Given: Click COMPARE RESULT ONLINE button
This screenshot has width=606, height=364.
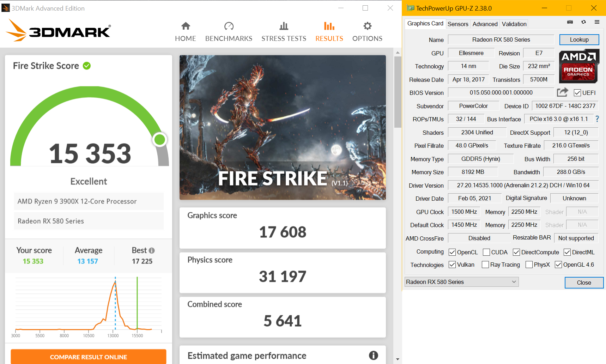Looking at the screenshot, I should click(89, 357).
